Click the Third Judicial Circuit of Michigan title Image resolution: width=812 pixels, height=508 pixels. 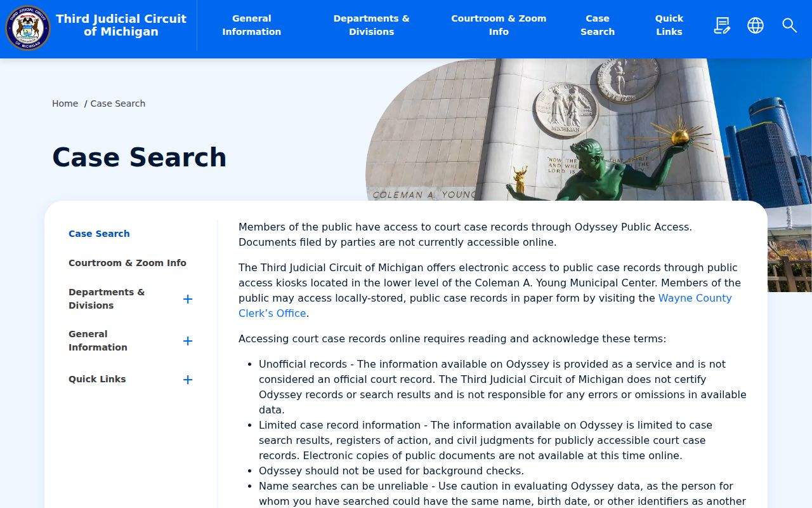[121, 25]
